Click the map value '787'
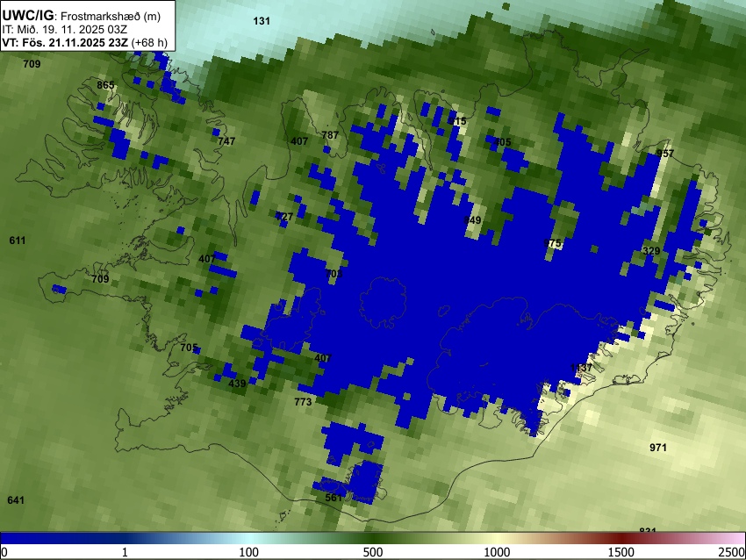The image size is (746, 560). (x=330, y=135)
